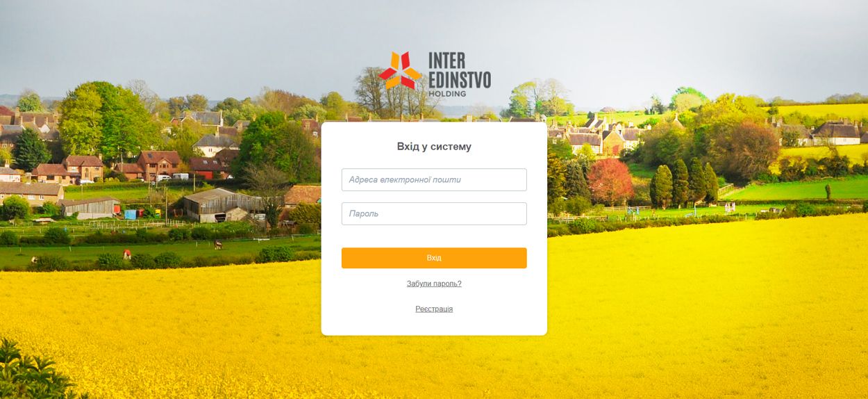Image resolution: width=868 pixels, height=399 pixels.
Task: Focus the Пароль input field
Action: (434, 213)
